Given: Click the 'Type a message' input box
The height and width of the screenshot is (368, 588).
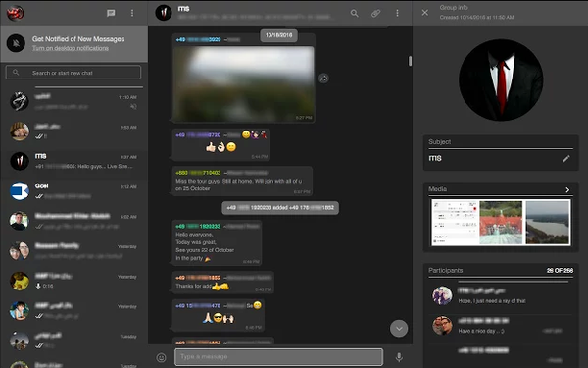Looking at the screenshot, I should click(x=278, y=357).
